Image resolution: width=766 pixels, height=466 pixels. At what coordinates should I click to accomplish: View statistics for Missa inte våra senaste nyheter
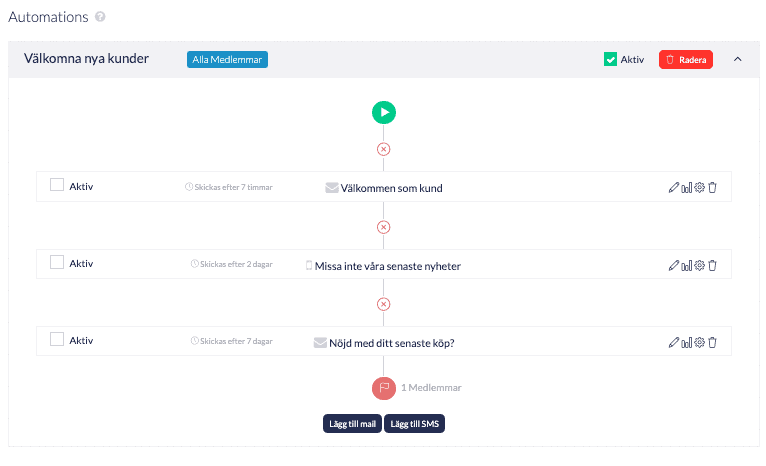[x=687, y=265]
